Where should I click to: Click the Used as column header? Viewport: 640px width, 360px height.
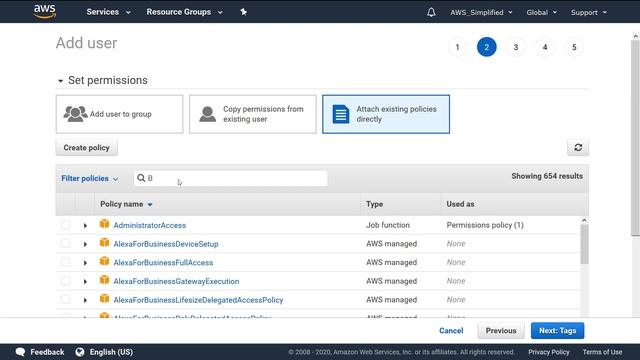460,204
